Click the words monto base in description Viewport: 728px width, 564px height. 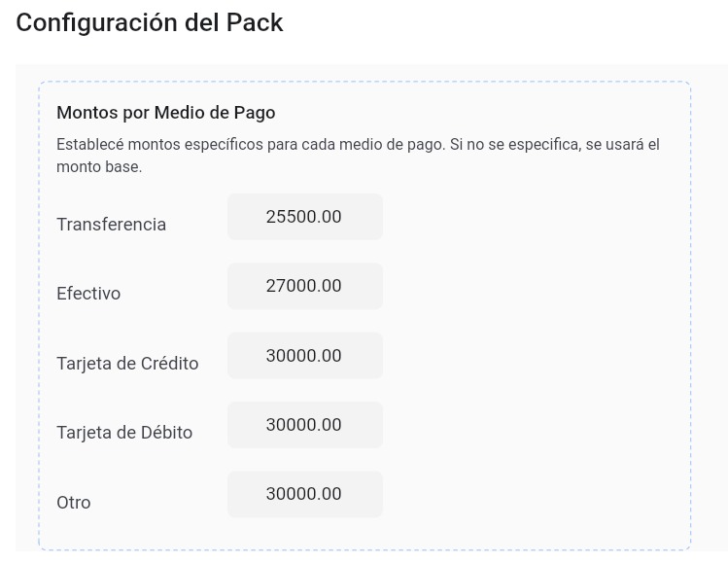coord(98,167)
